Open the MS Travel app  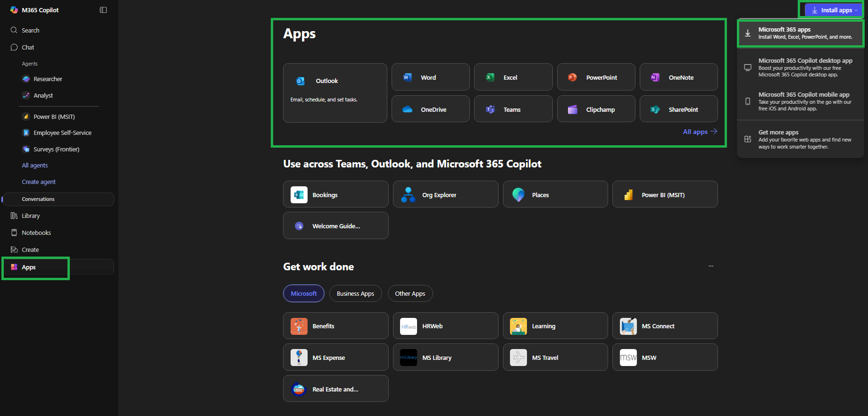(x=555, y=357)
